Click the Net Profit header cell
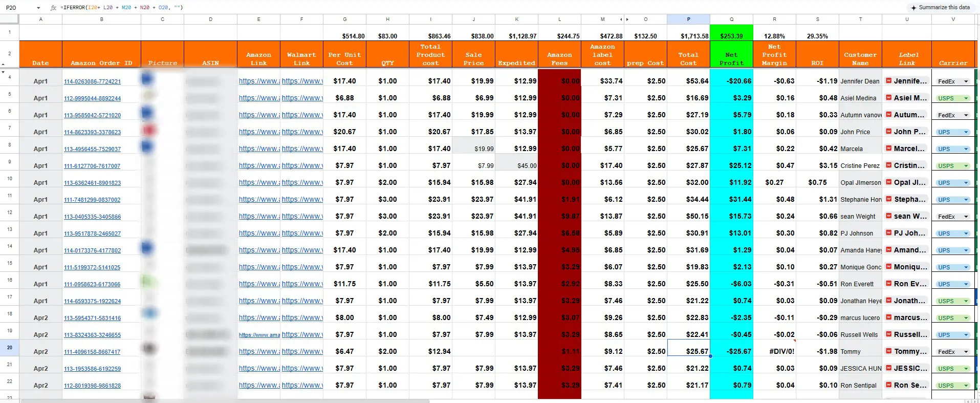This screenshot has width=980, height=403. point(731,54)
